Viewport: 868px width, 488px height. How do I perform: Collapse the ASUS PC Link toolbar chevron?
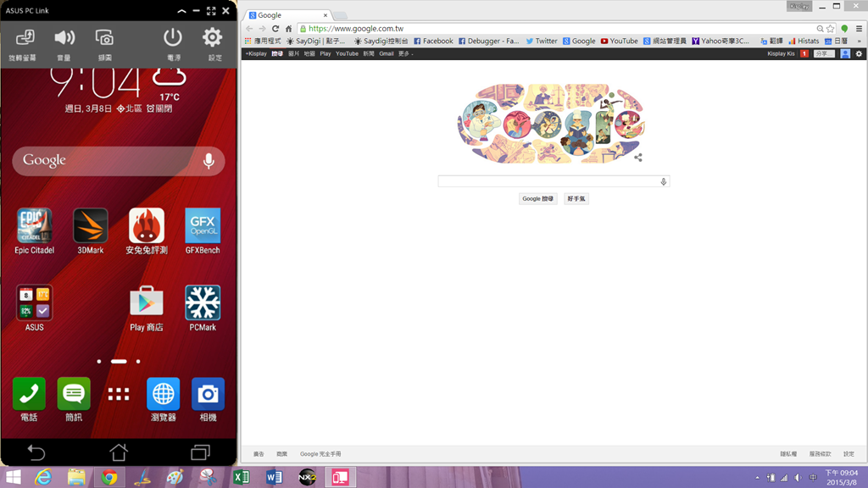(181, 10)
